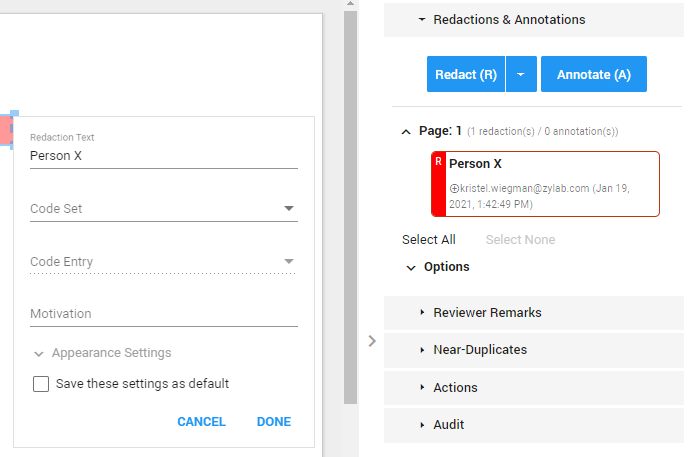Viewport: 689px width, 457px height.
Task: Open the Code Set dropdown
Action: pyautogui.click(x=164, y=209)
